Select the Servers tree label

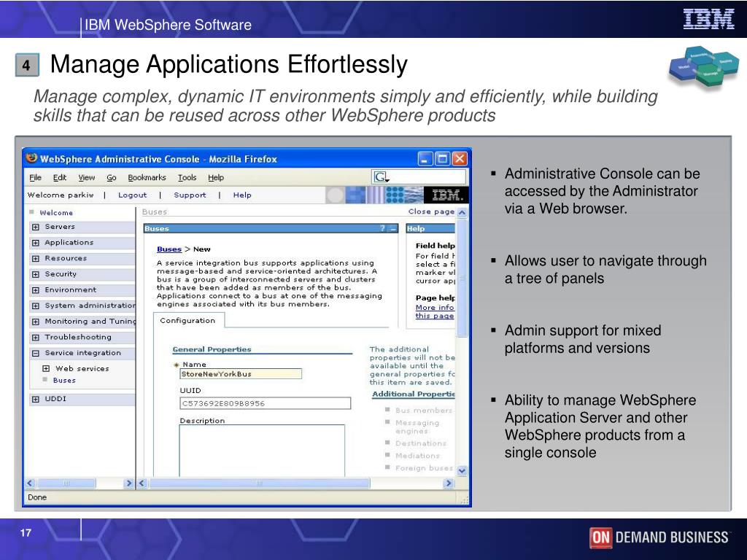coord(60,227)
